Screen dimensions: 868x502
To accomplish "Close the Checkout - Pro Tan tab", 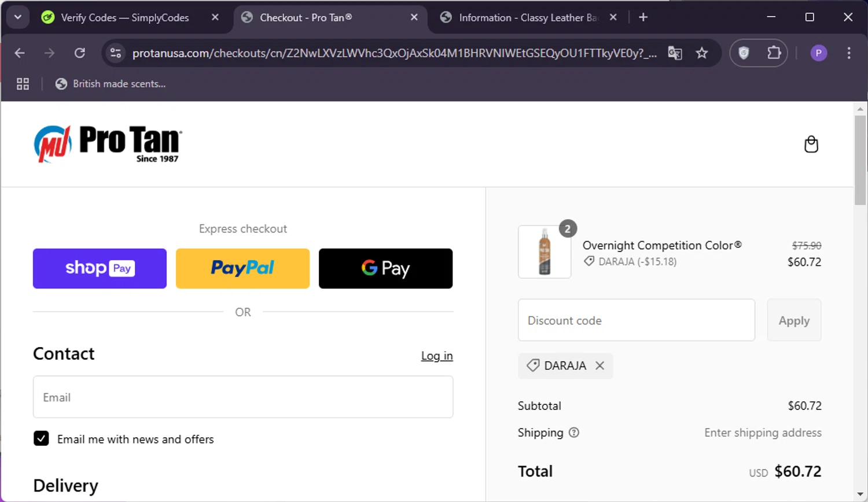I will click(x=414, y=17).
